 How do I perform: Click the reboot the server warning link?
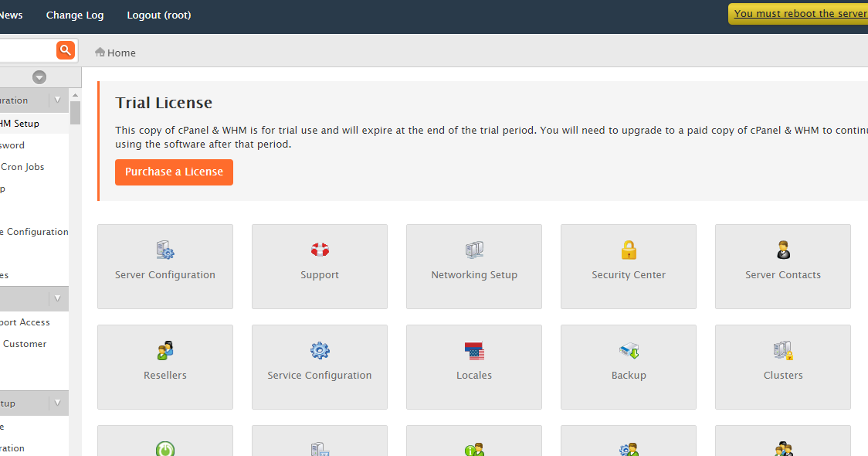(801, 14)
